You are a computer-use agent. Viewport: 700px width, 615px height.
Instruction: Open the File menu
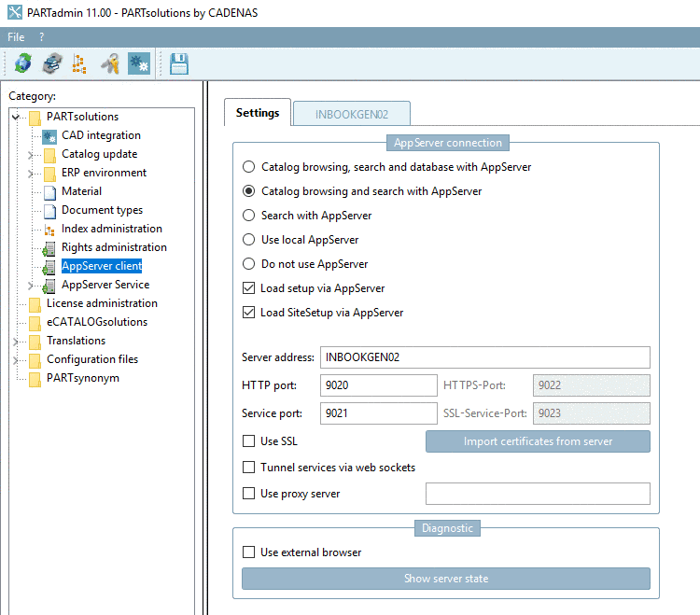pos(16,37)
